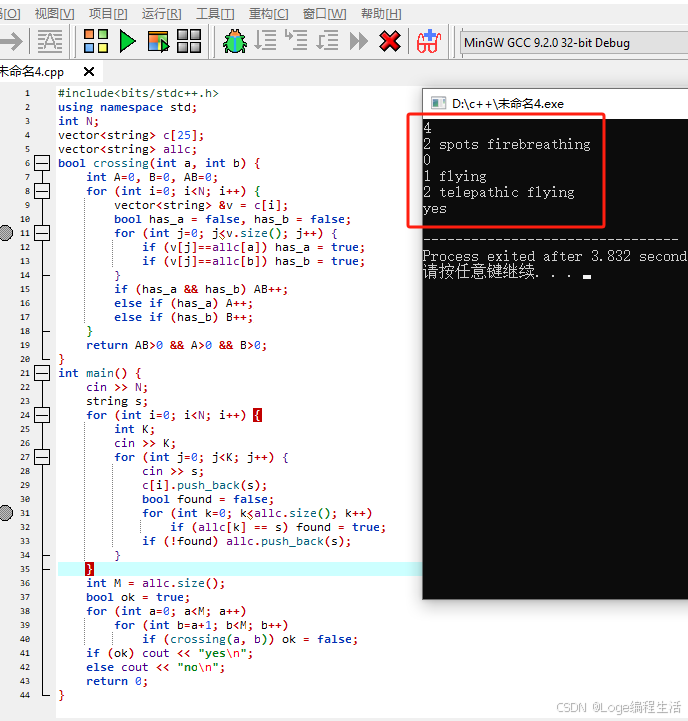
Task: Run the program with the green play icon
Action: click(127, 41)
